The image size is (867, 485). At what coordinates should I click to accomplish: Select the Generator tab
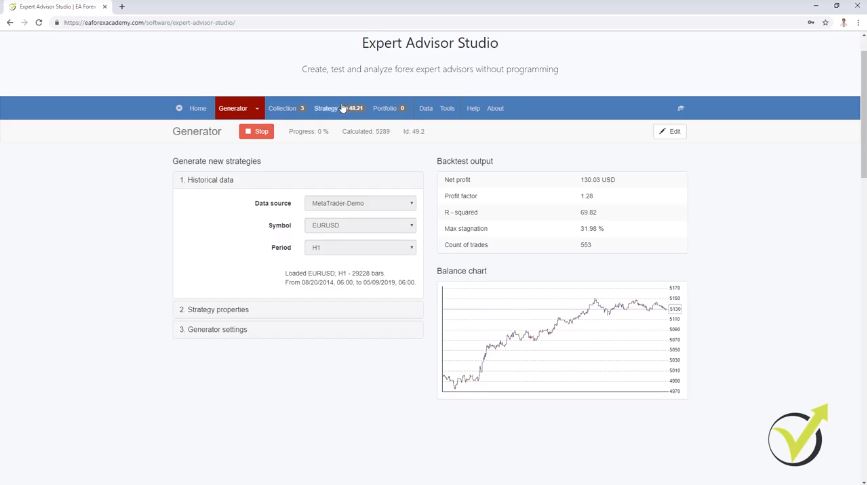pos(233,108)
